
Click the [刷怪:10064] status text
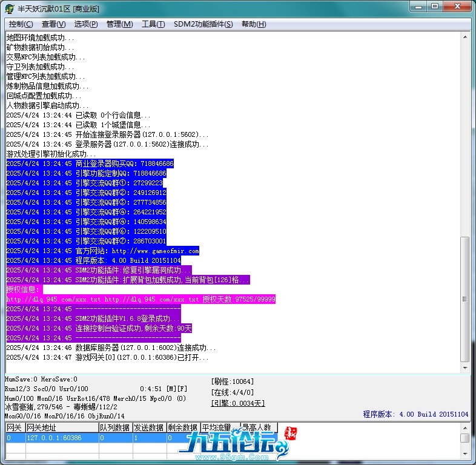point(232,381)
